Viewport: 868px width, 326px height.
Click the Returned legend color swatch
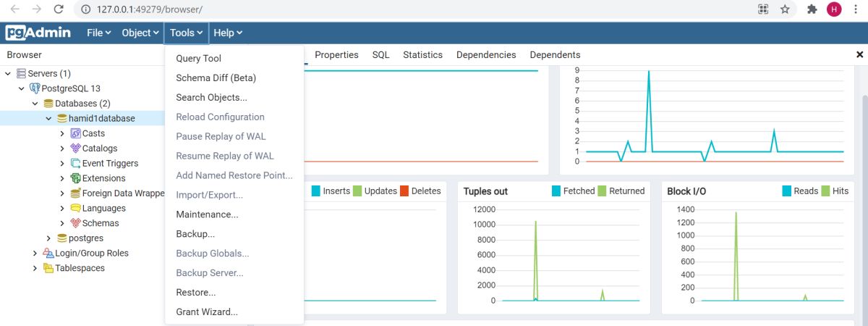[602, 191]
